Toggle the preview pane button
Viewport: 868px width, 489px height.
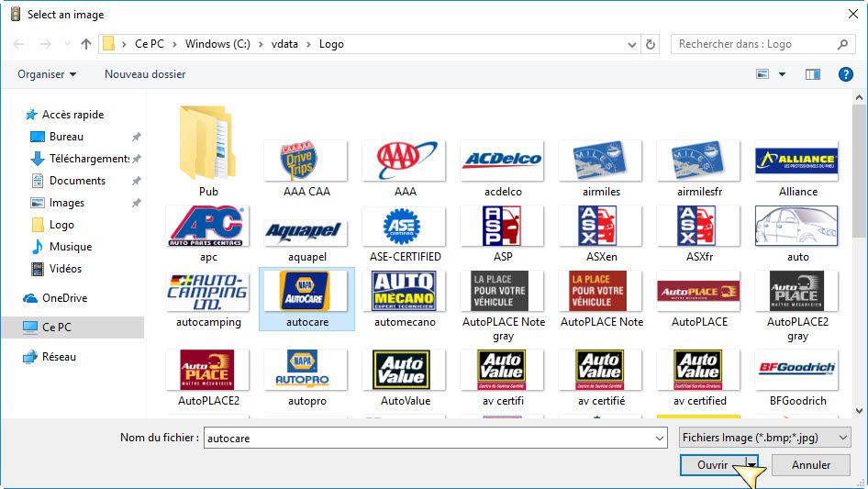tap(813, 74)
